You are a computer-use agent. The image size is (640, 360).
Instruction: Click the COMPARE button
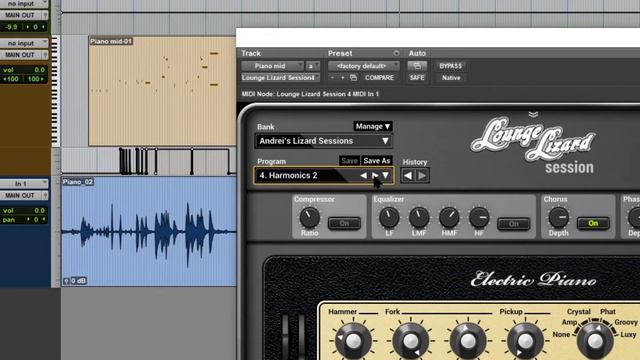pos(379,78)
